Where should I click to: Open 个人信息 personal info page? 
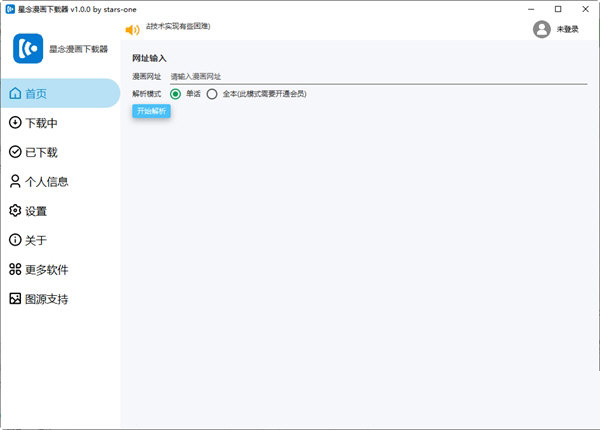click(x=45, y=182)
